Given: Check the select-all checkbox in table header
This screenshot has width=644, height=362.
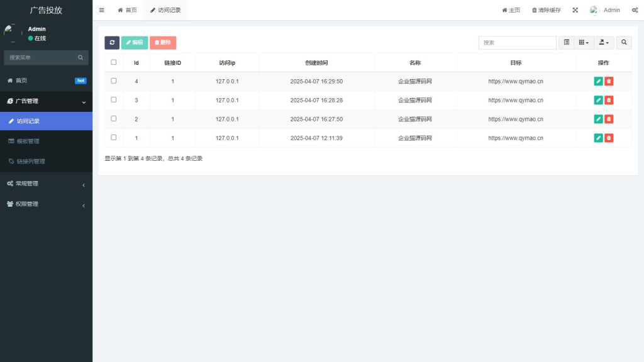Looking at the screenshot, I should pyautogui.click(x=114, y=62).
